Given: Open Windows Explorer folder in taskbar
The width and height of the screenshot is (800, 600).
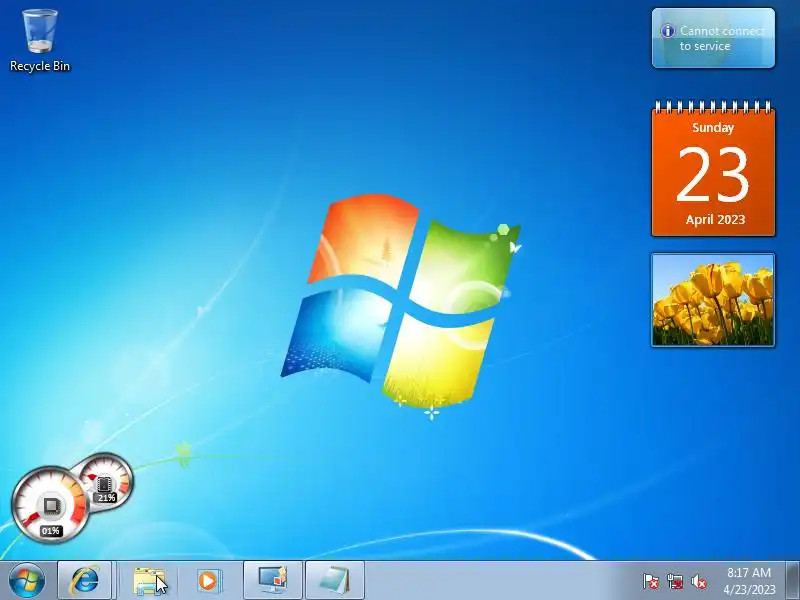Looking at the screenshot, I should coord(148,581).
